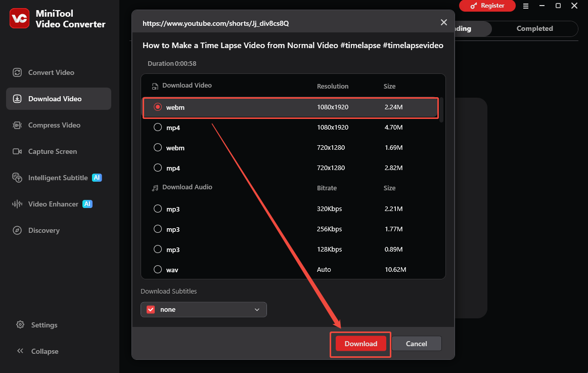The height and width of the screenshot is (373, 588).
Task: Click the Download Subtitles label
Action: point(168,291)
